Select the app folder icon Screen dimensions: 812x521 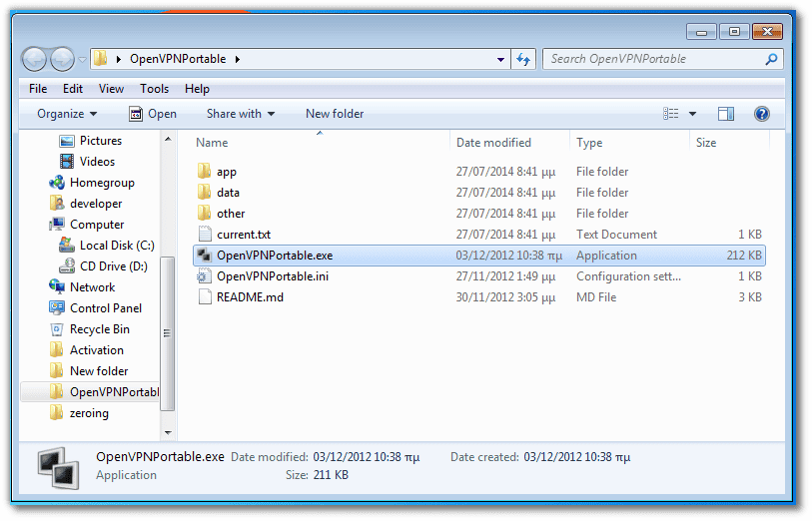pos(205,172)
